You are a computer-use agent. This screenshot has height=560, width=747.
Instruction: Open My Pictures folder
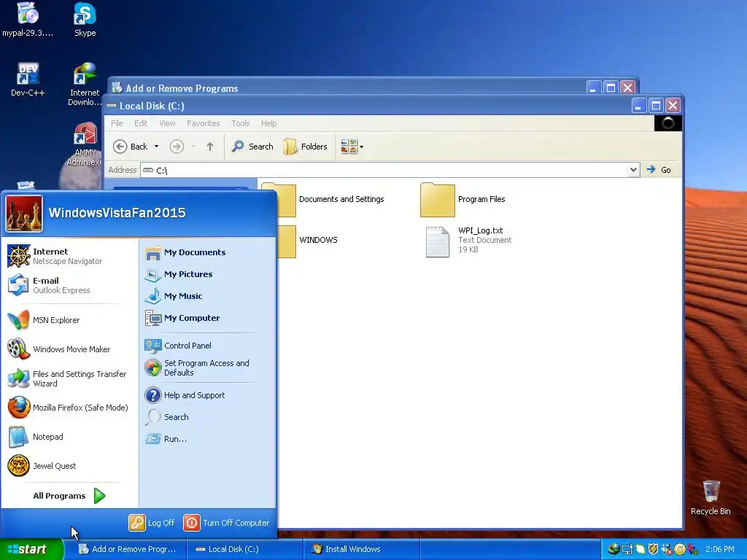(x=179, y=274)
